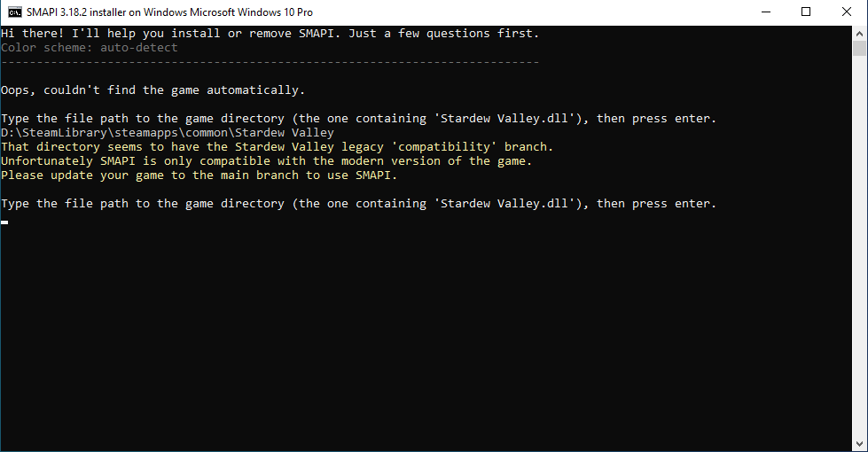Click the blinking cursor input line
This screenshot has width=868, height=452.
click(5, 222)
